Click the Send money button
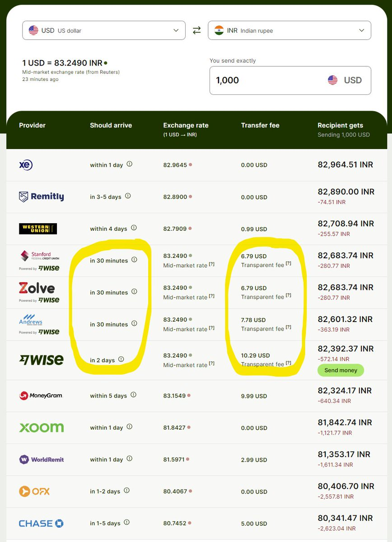This screenshot has height=542, width=392. click(x=341, y=370)
